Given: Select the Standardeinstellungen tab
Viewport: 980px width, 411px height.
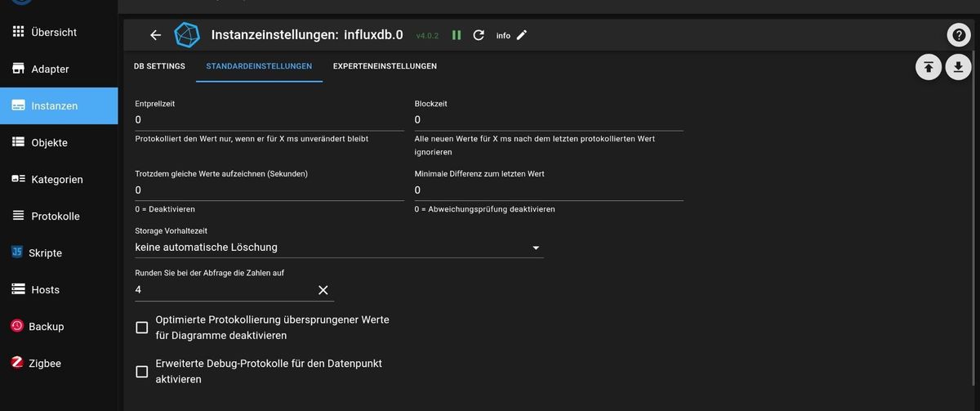Looking at the screenshot, I should (x=259, y=66).
